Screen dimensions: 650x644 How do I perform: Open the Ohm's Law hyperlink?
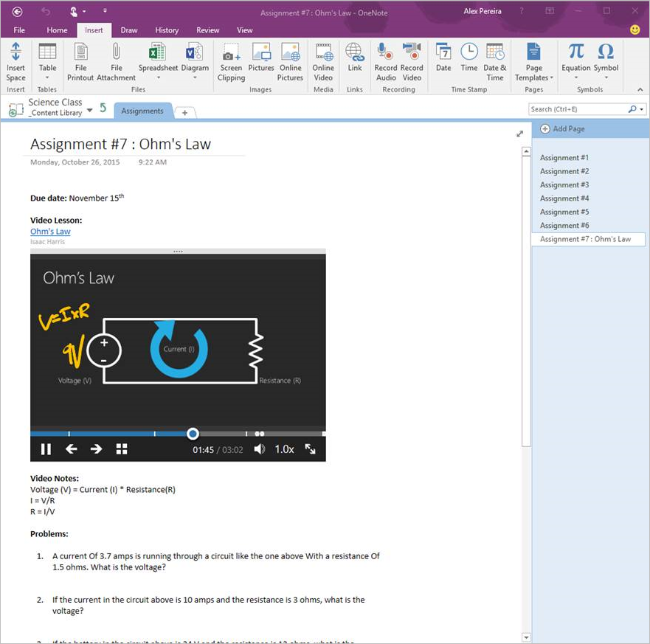[50, 232]
